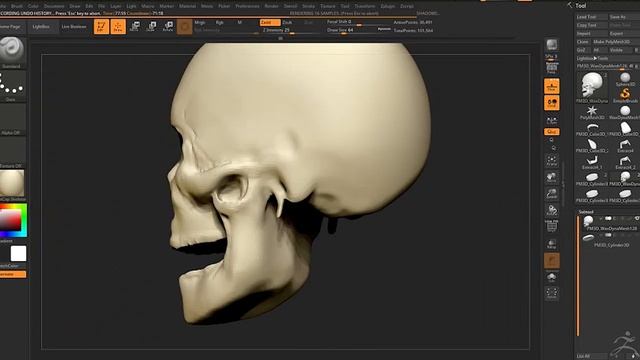Toggle the orange xyz rotation button
640x360 pixels.
pos(551,131)
